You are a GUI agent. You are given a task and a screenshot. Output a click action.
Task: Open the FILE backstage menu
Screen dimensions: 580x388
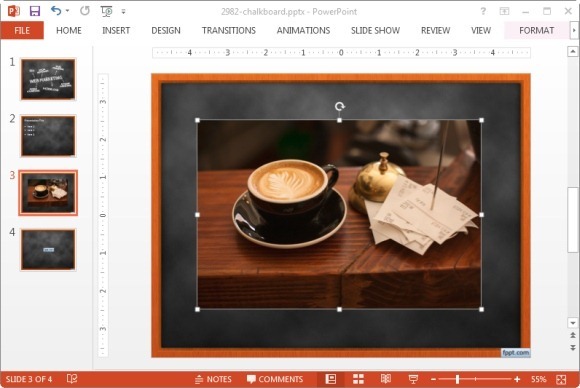click(x=22, y=30)
